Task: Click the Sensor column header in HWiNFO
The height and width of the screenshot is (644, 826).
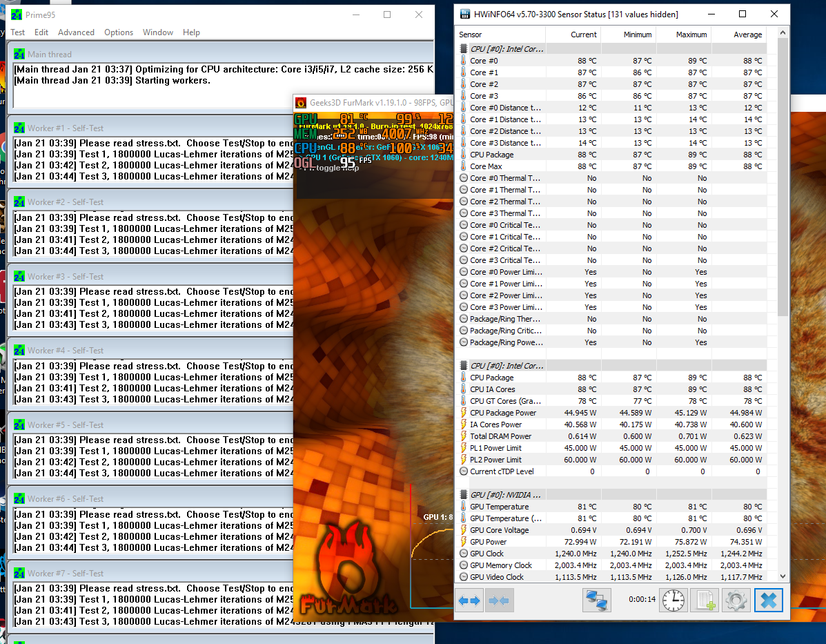Action: tap(500, 35)
